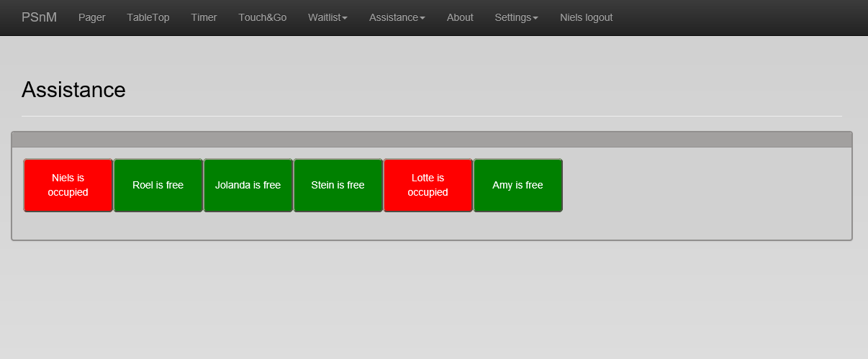Viewport: 868px width, 359px height.
Task: Navigate to Touch&Go
Action: (263, 17)
